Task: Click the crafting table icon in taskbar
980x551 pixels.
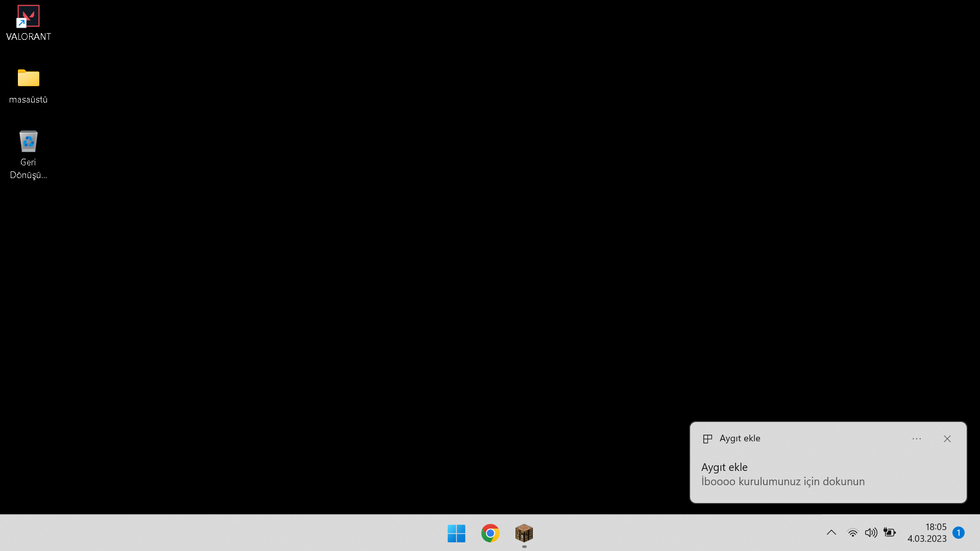Action: (524, 533)
